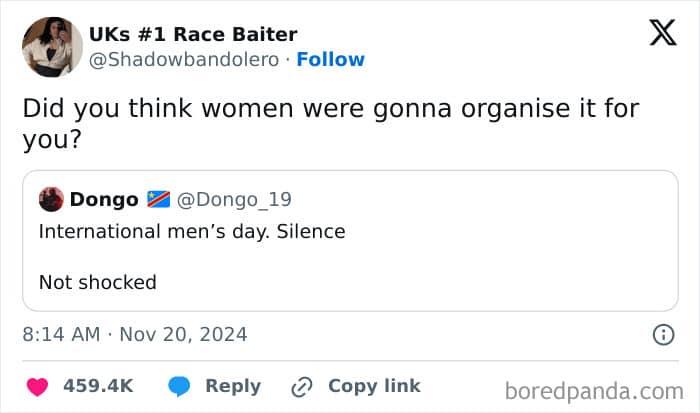
Task: Click the Congo flag emoji beside Dongo
Action: (x=158, y=200)
